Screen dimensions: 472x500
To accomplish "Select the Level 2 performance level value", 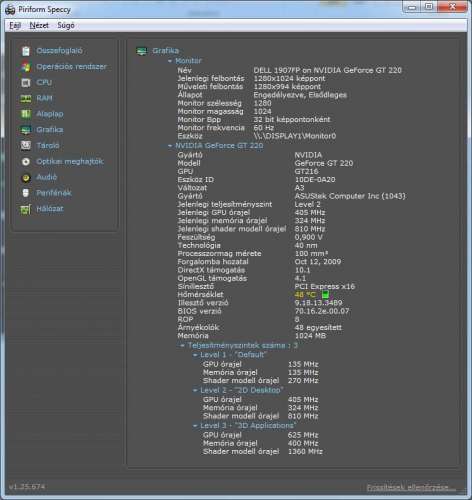I will click(x=307, y=204).
